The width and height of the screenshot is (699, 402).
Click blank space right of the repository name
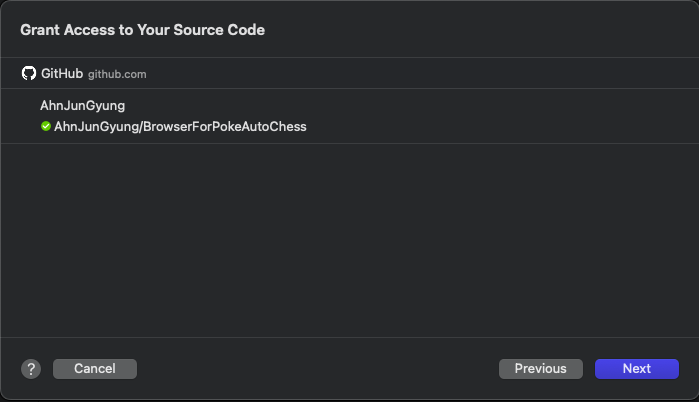pyautogui.click(x=500, y=127)
